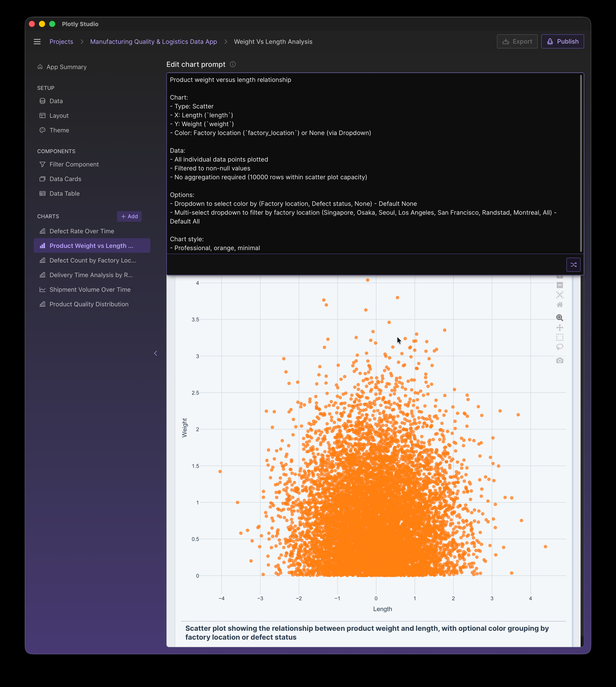The height and width of the screenshot is (687, 616).
Task: Autoscale the chart view
Action: [560, 295]
